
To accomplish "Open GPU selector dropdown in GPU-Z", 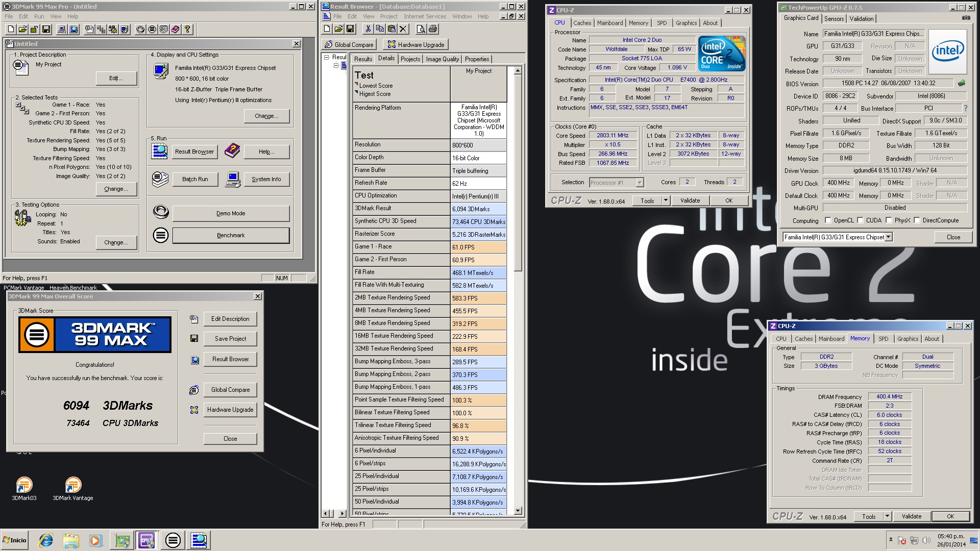I will (x=889, y=237).
